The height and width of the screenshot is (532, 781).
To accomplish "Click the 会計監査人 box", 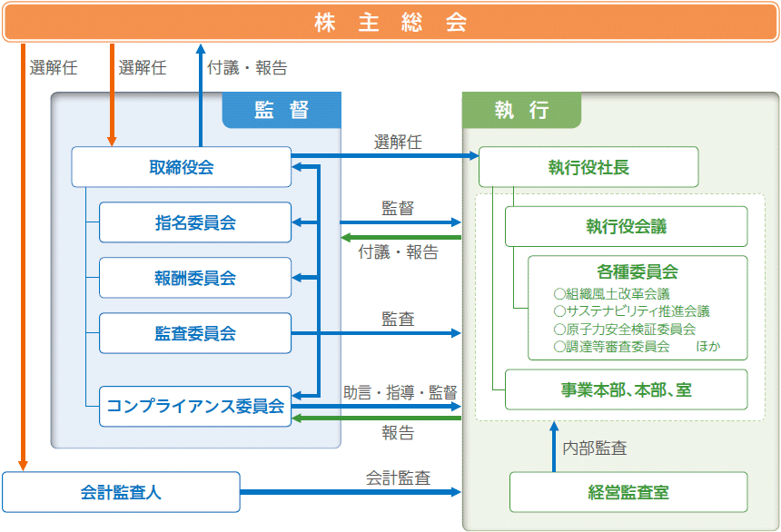I will [x=121, y=492].
